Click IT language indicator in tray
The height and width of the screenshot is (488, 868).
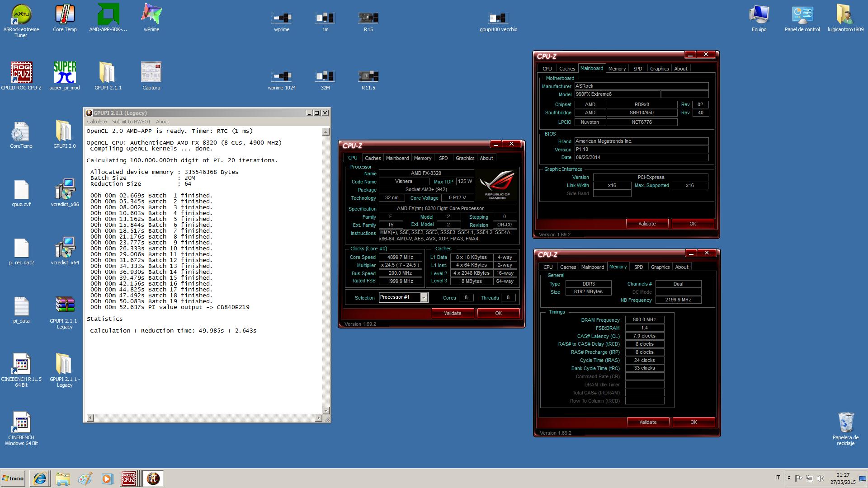pyautogui.click(x=778, y=478)
